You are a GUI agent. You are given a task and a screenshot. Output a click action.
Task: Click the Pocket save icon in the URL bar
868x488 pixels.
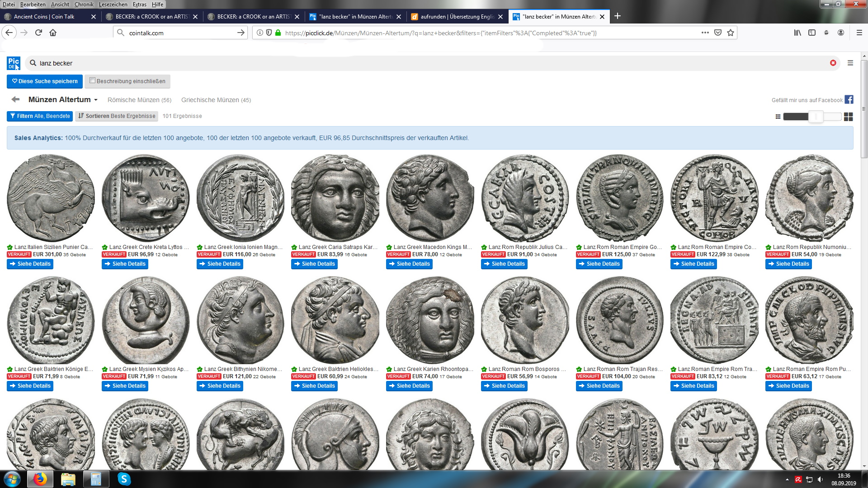717,33
